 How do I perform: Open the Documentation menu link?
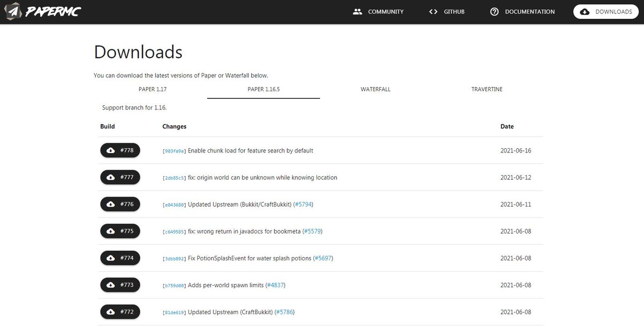(522, 11)
